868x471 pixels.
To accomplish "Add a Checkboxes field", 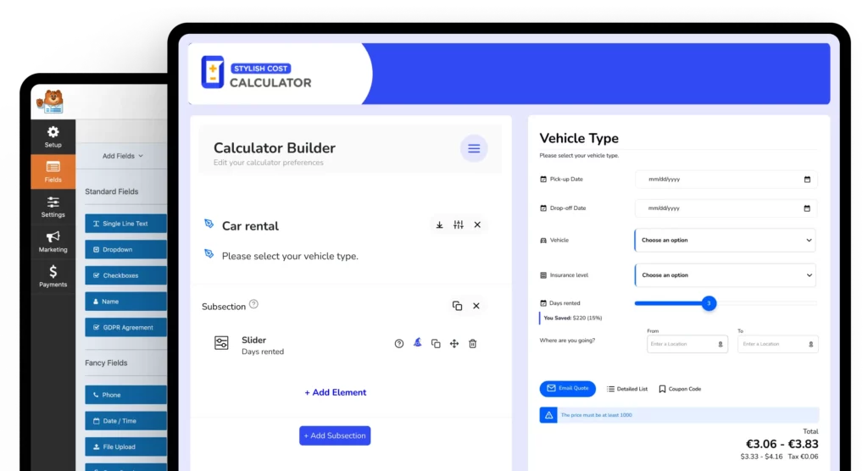I will point(125,275).
